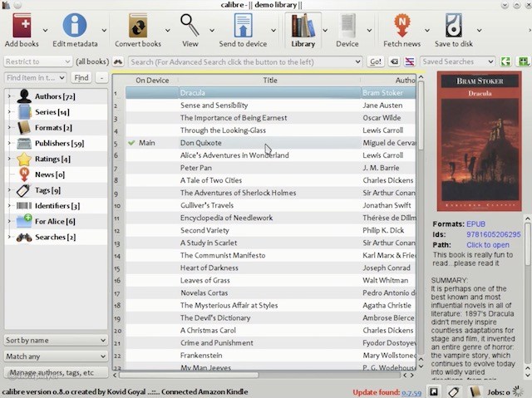Viewport: 532px width, 398px height.
Task: Open the Edit metadata tool
Action: point(75,25)
